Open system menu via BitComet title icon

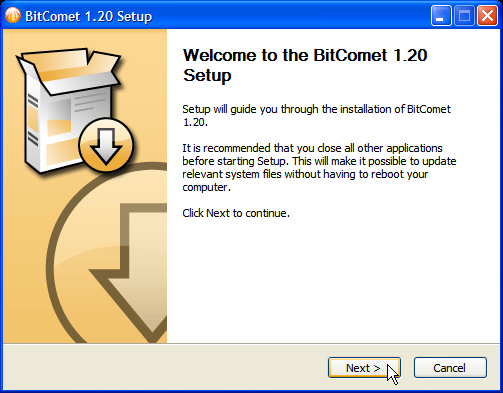click(13, 15)
